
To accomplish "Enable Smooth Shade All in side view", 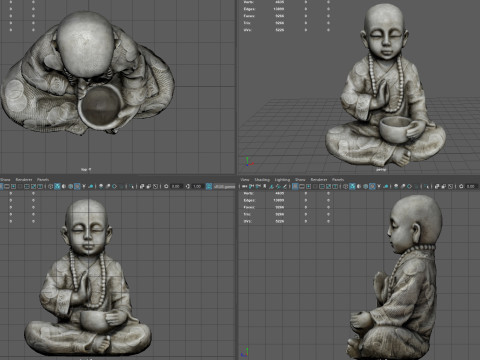I will [352, 186].
